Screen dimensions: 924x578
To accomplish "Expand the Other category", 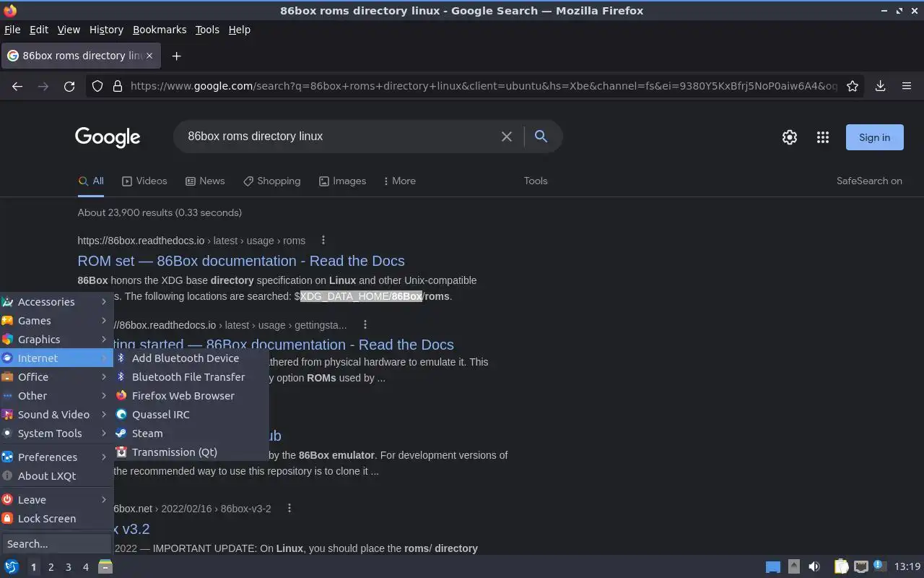I will 56,396.
